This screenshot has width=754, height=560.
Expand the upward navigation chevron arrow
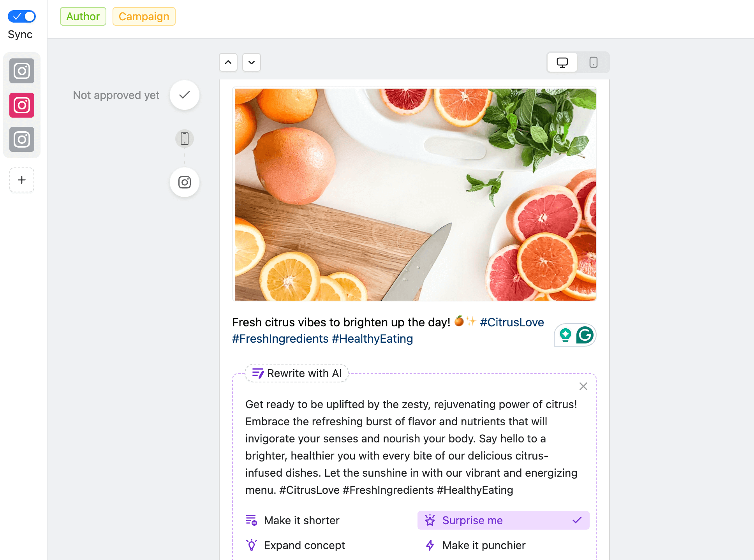[x=228, y=62]
